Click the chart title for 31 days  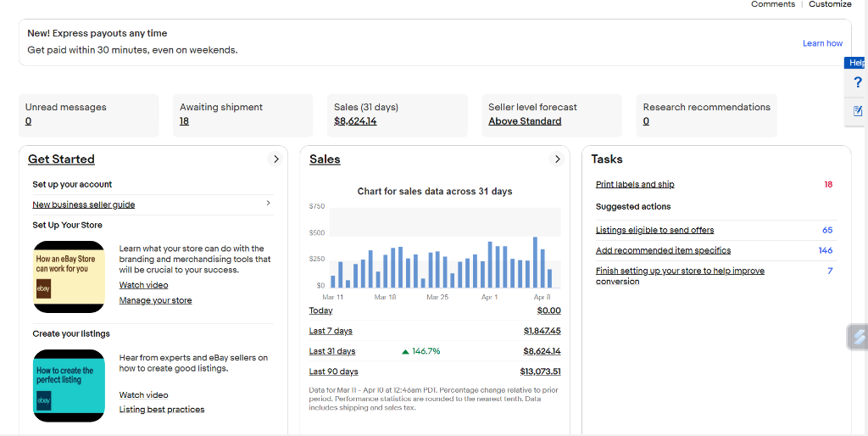435,191
